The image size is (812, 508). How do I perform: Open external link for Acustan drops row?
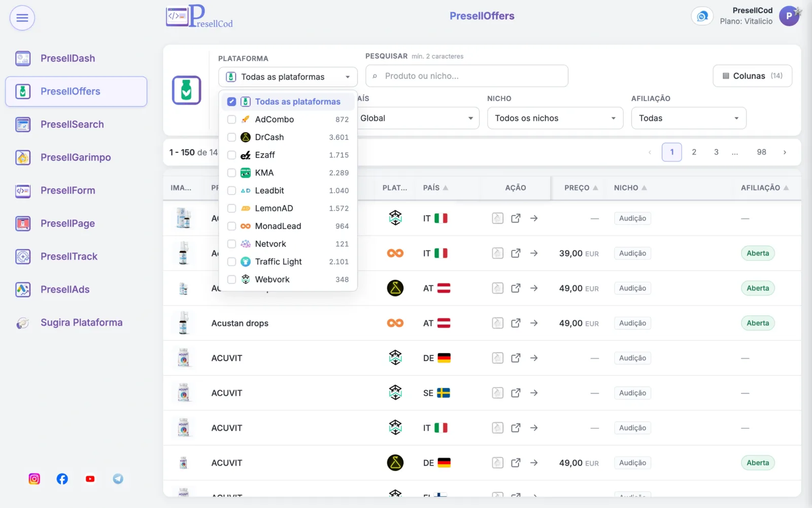click(x=516, y=323)
